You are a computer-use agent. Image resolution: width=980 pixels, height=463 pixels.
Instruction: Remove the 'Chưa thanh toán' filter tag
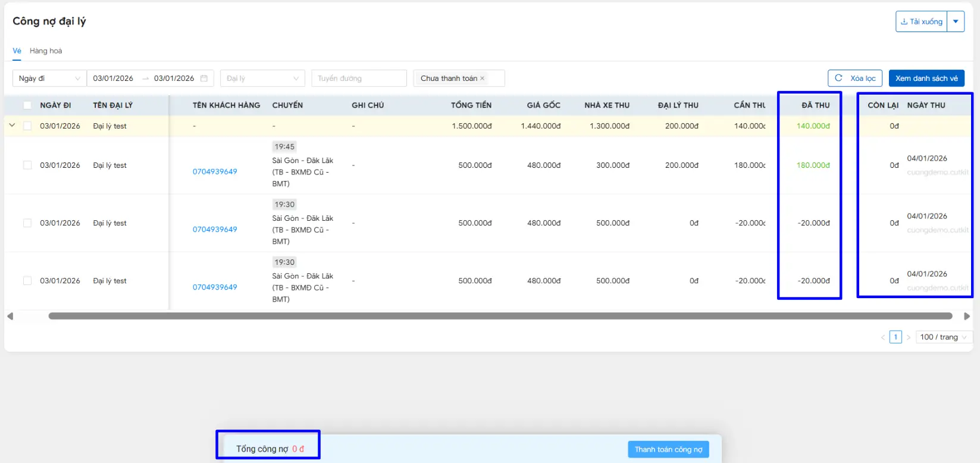(483, 79)
